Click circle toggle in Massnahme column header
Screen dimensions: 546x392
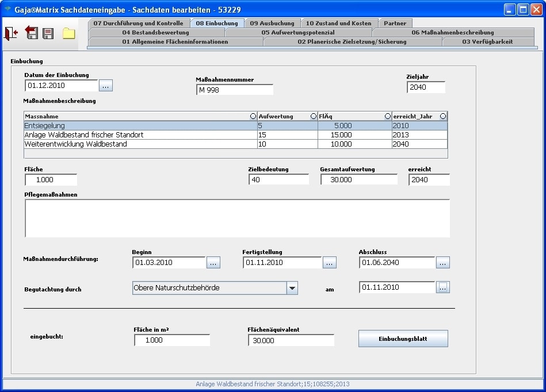[x=253, y=116]
